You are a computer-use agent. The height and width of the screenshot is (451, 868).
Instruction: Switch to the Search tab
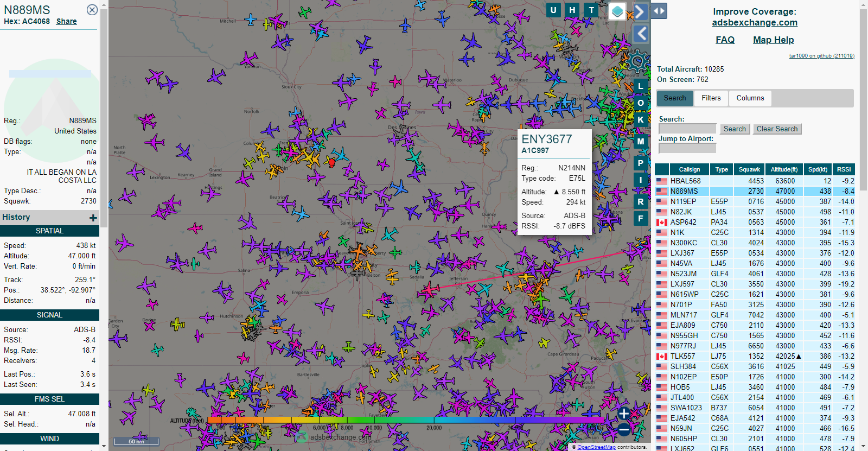coord(675,98)
